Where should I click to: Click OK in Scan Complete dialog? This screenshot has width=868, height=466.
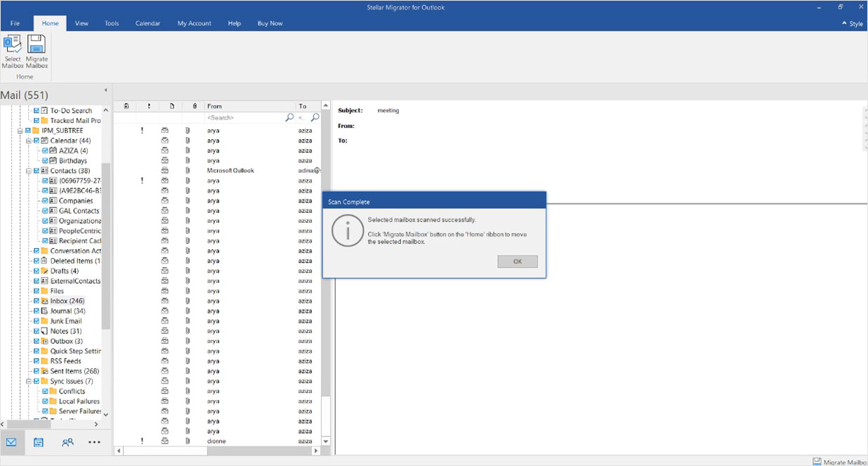[518, 261]
